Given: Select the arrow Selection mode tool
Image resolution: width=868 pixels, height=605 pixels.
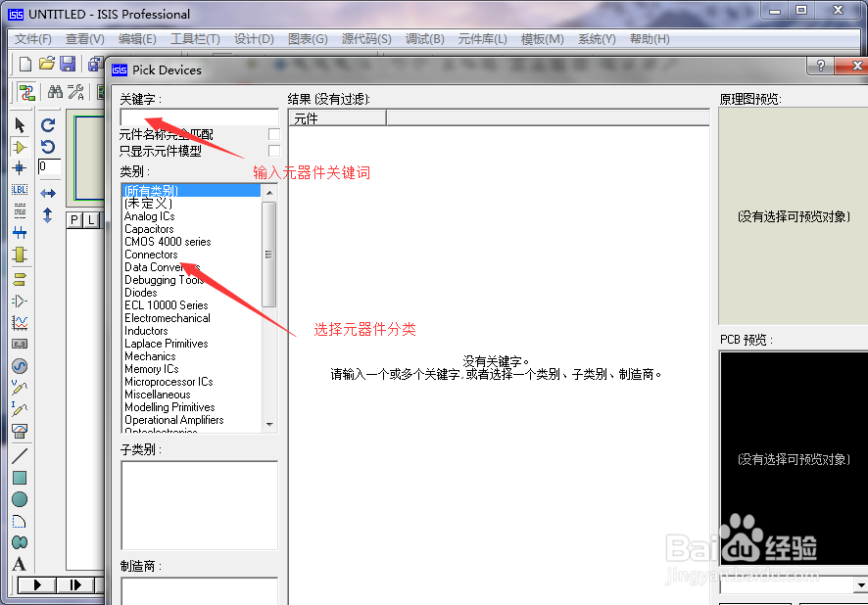Looking at the screenshot, I should (20, 125).
